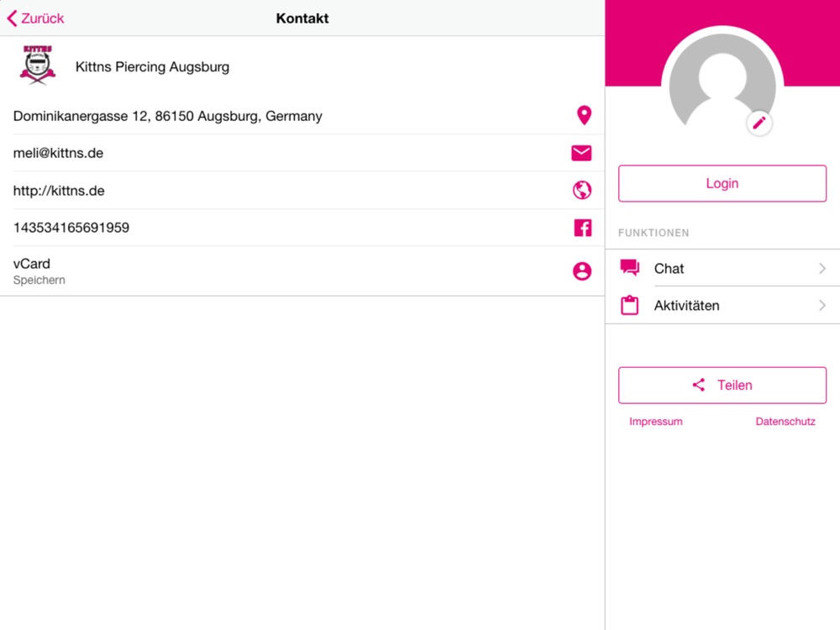Select the Dominikanergasse 12 address row
840x630 pixels.
point(168,116)
